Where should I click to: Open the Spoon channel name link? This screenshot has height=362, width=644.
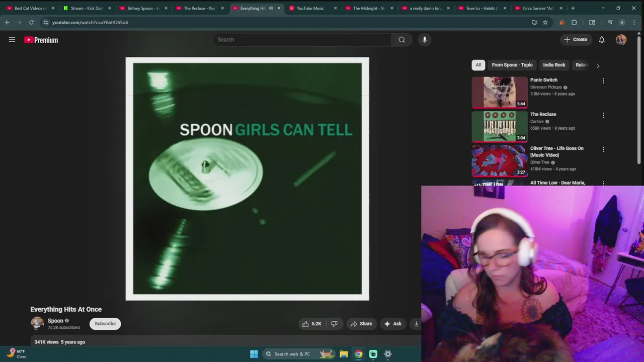tap(55, 321)
